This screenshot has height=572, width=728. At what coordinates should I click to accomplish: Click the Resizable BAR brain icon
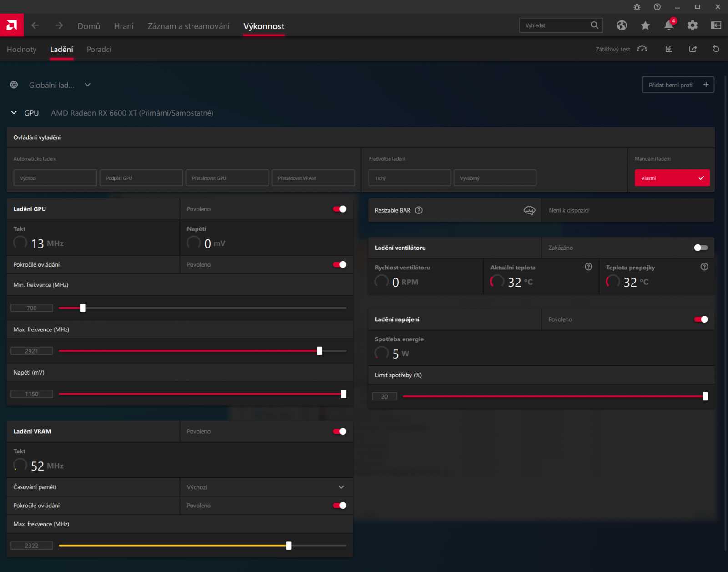(529, 210)
